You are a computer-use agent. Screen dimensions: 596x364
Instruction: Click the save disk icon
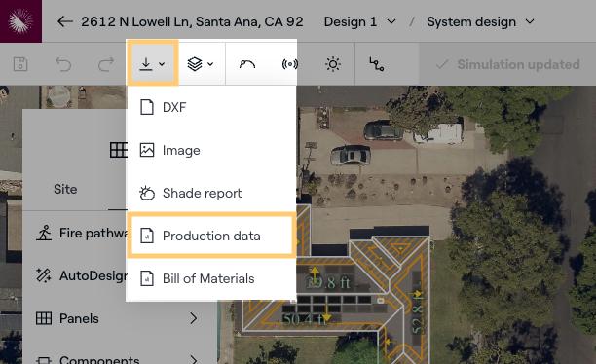pos(20,64)
